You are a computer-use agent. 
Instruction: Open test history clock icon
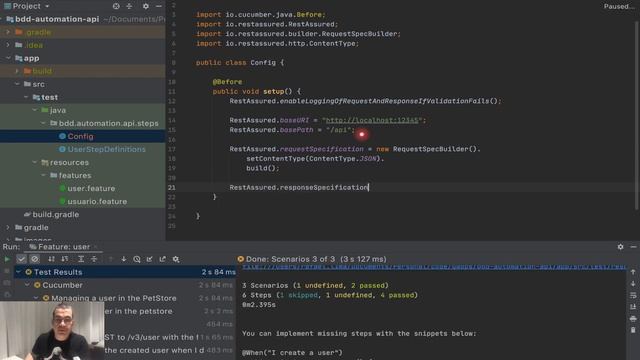pyautogui.click(x=137, y=259)
